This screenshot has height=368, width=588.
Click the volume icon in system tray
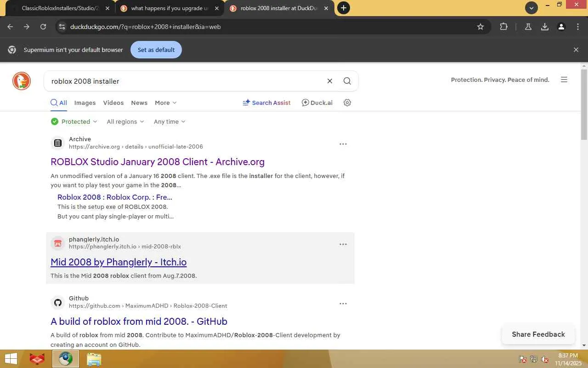coord(545,359)
